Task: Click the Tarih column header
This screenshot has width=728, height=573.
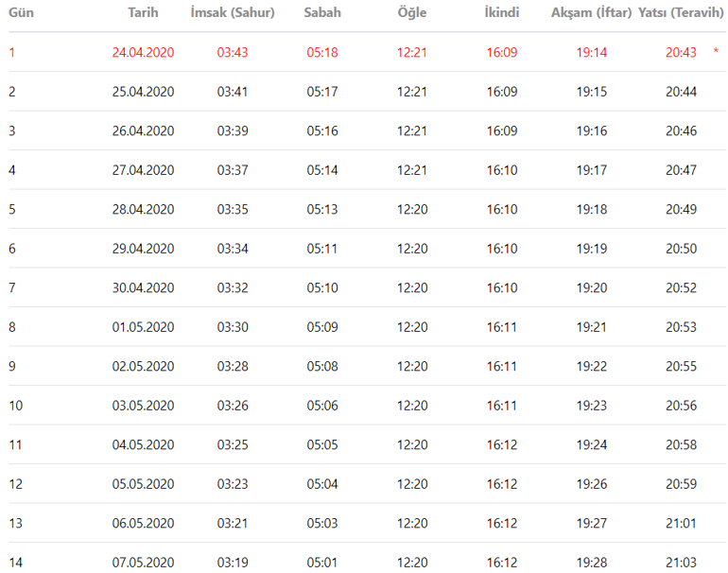Action: click(143, 13)
